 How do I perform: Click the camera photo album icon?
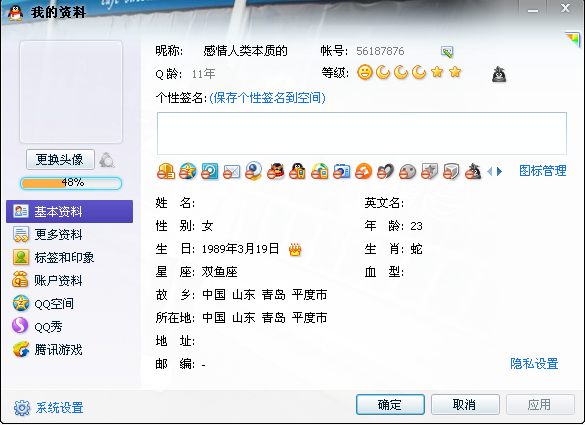[341, 171]
